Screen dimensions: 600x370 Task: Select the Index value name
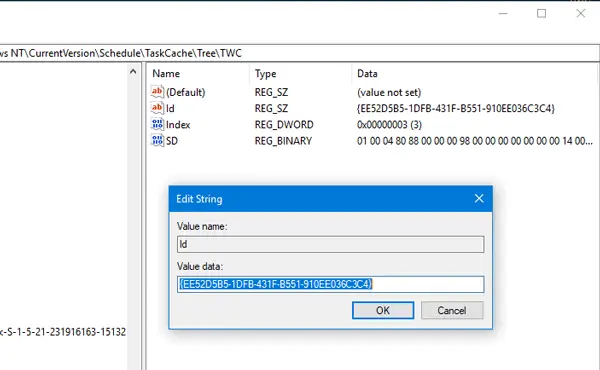[x=178, y=125]
